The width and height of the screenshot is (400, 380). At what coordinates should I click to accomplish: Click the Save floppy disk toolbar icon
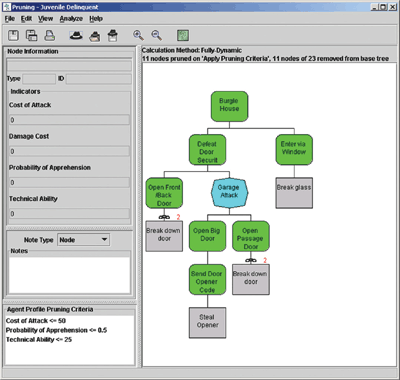13,35
